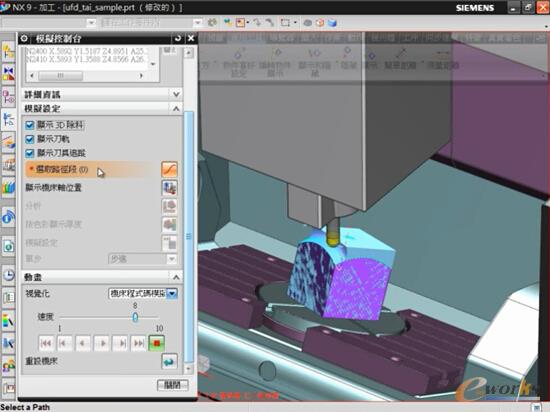This screenshot has height=412, width=550.
Task: Click the small down arrow in NC code list
Action: coord(153,64)
